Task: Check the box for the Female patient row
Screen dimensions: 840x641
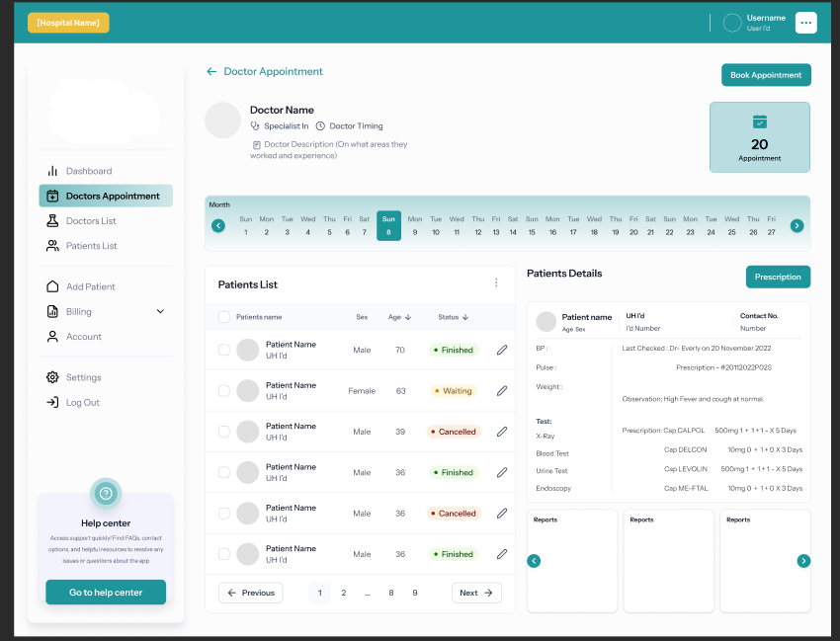Action: (224, 391)
